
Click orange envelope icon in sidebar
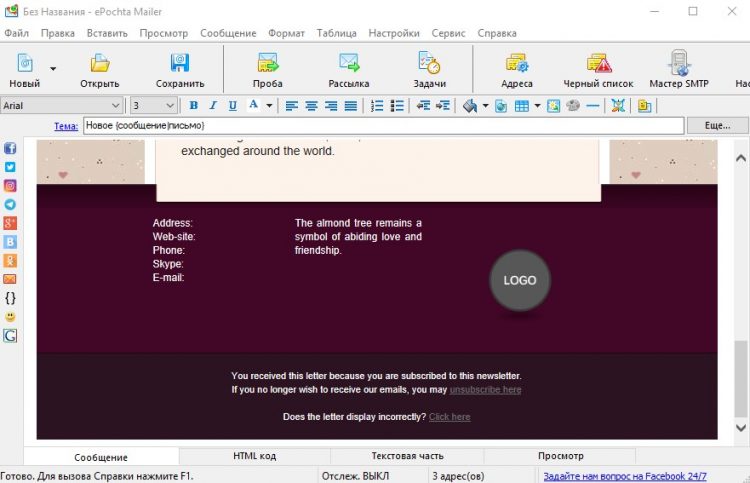click(10, 279)
